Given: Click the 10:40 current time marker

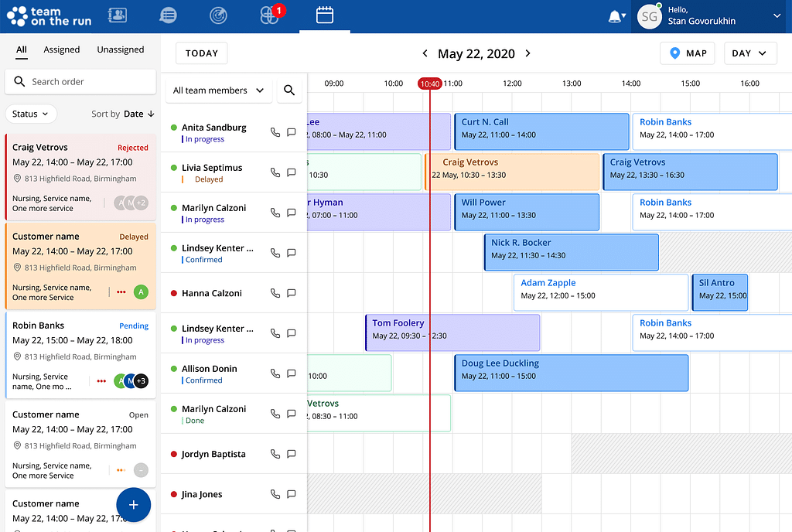Looking at the screenshot, I should (429, 84).
